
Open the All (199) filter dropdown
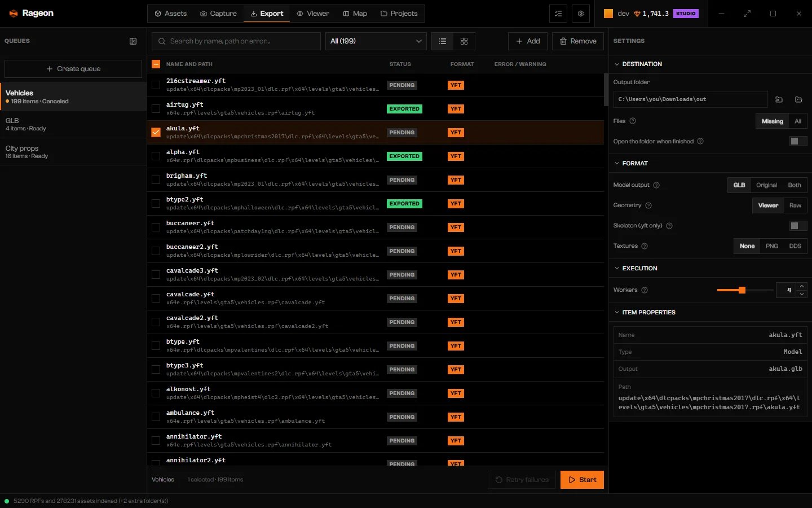coord(376,41)
